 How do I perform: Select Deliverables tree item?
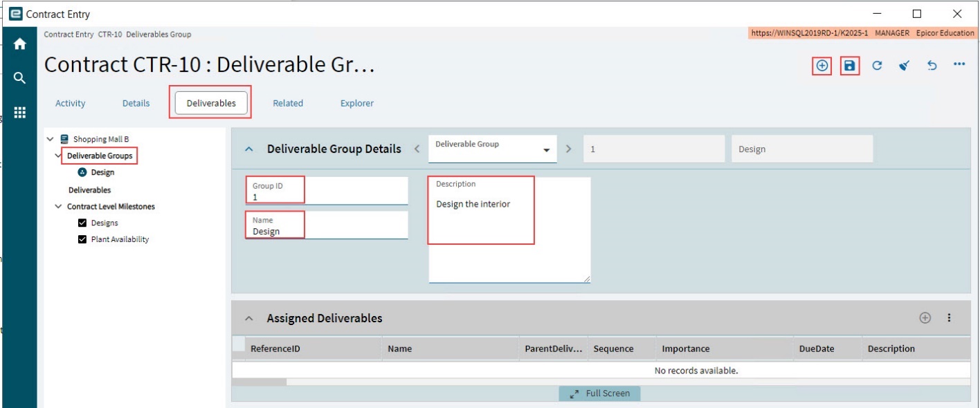click(89, 189)
